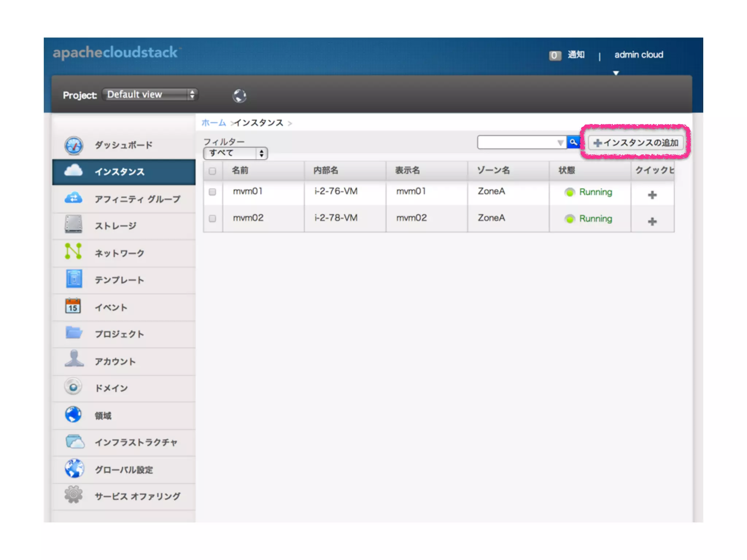The image size is (747, 560).
Task: Open グローバル設定 menu item
Action: tap(124, 470)
